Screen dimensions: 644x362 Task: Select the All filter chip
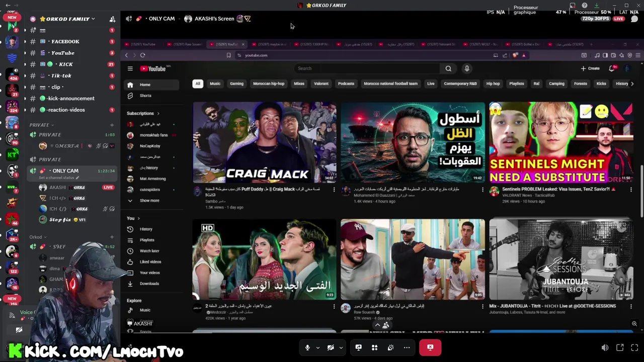198,83
